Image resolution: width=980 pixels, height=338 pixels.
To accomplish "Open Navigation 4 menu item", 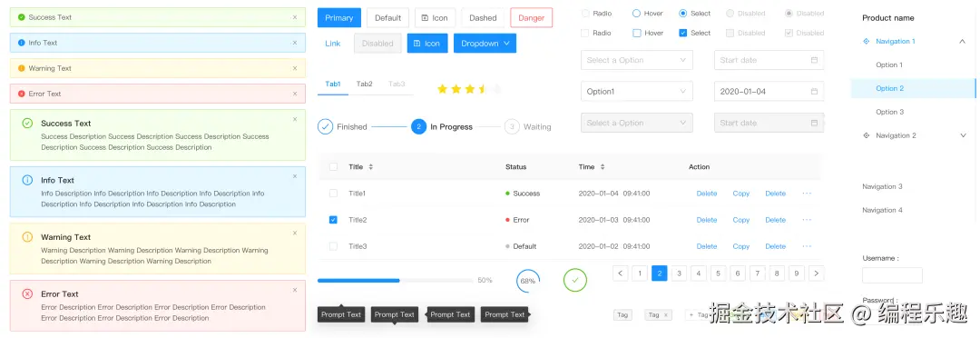I will 883,210.
